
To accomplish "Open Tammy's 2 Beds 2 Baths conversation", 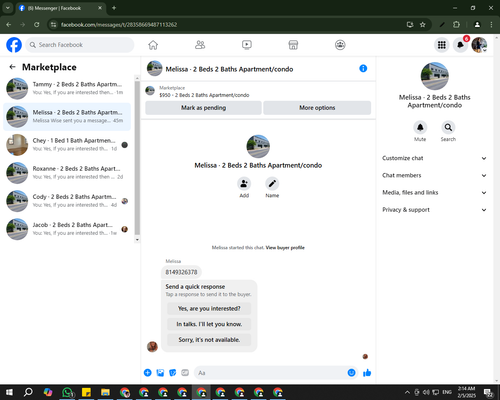I will (x=67, y=88).
